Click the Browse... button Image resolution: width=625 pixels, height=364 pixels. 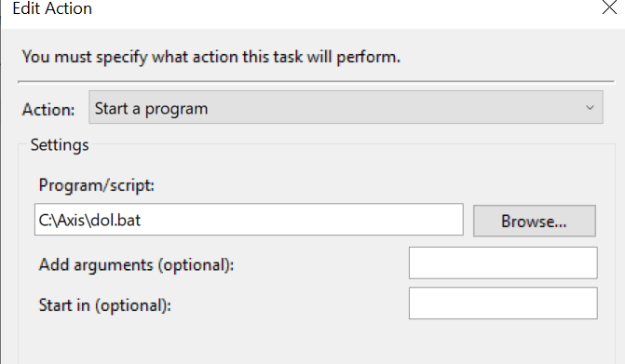534,221
